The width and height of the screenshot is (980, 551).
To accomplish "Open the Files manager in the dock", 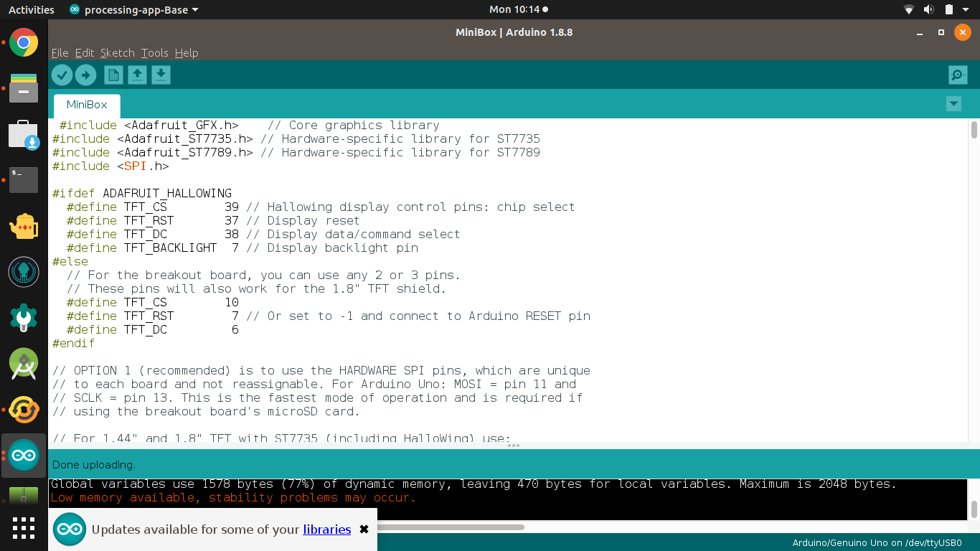I will (x=24, y=88).
